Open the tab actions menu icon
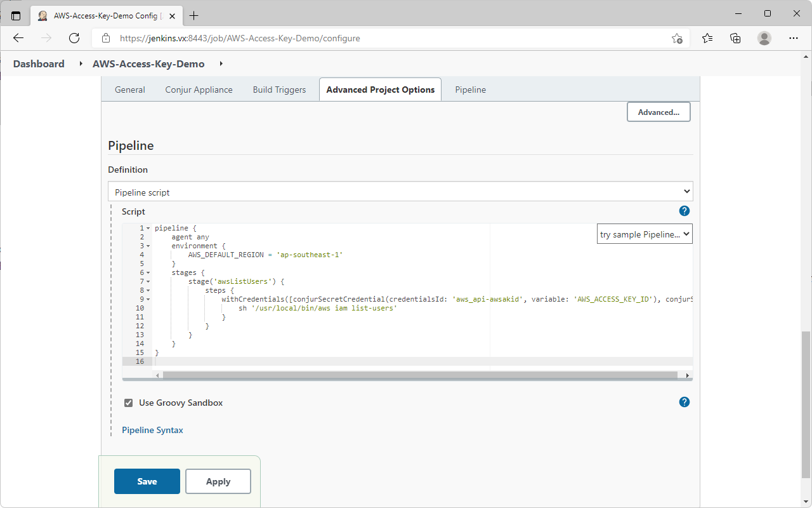812x508 pixels. (x=16, y=16)
